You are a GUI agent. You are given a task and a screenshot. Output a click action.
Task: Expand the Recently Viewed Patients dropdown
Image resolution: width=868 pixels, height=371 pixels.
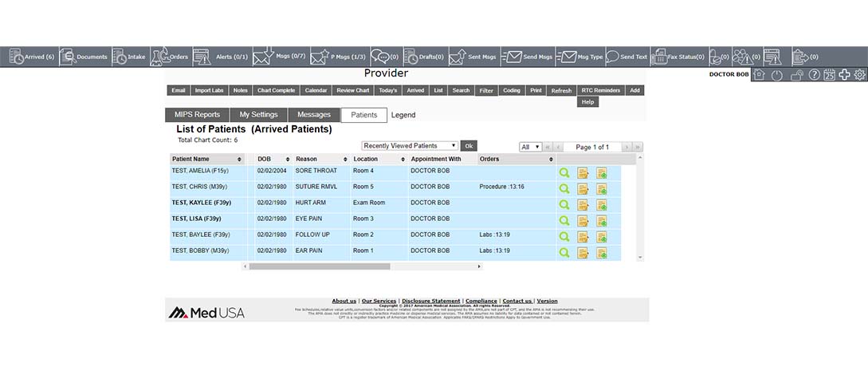(410, 146)
